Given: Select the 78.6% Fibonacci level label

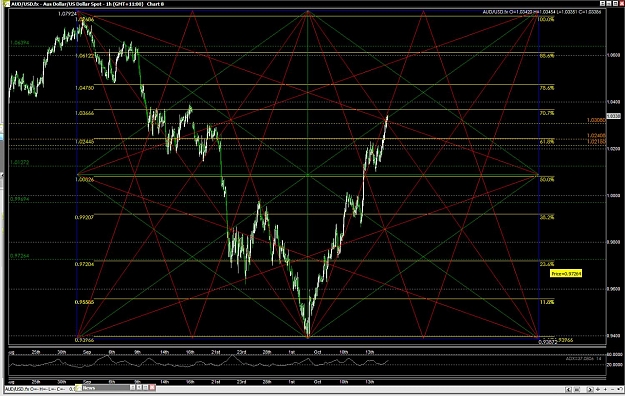Looking at the screenshot, I should (546, 88).
